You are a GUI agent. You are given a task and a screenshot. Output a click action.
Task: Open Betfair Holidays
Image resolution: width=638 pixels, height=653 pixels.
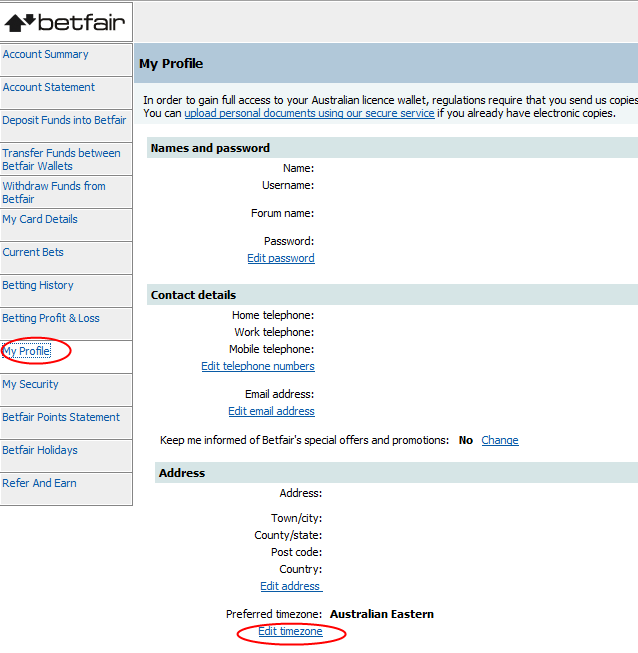[40, 450]
